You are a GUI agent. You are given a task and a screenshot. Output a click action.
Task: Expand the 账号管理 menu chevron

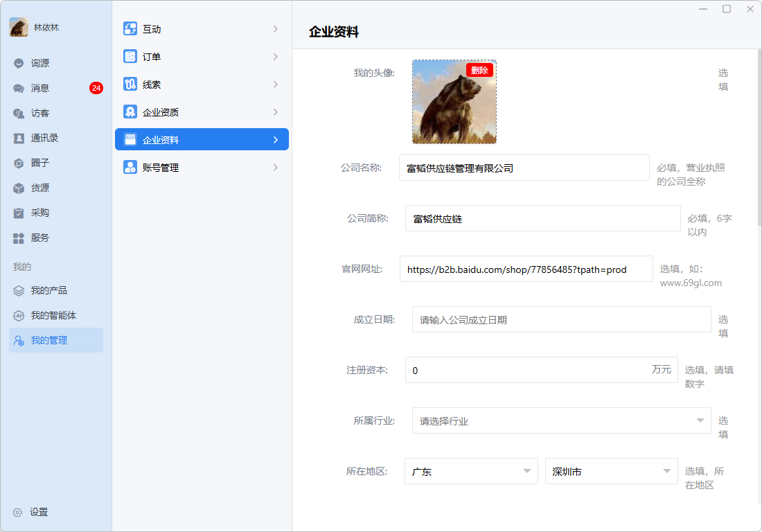[276, 167]
